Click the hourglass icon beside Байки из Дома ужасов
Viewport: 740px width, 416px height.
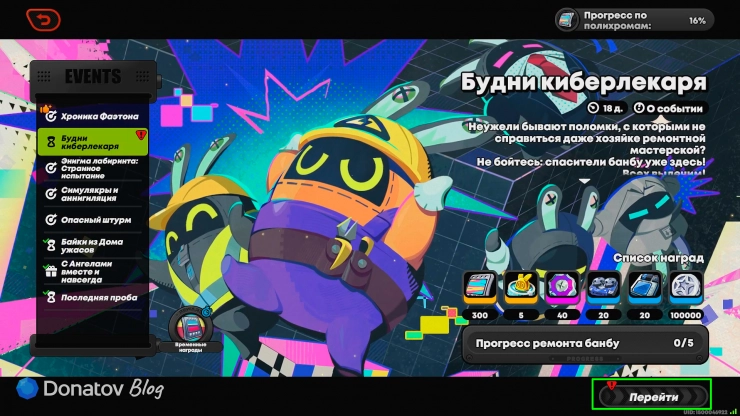(50, 246)
